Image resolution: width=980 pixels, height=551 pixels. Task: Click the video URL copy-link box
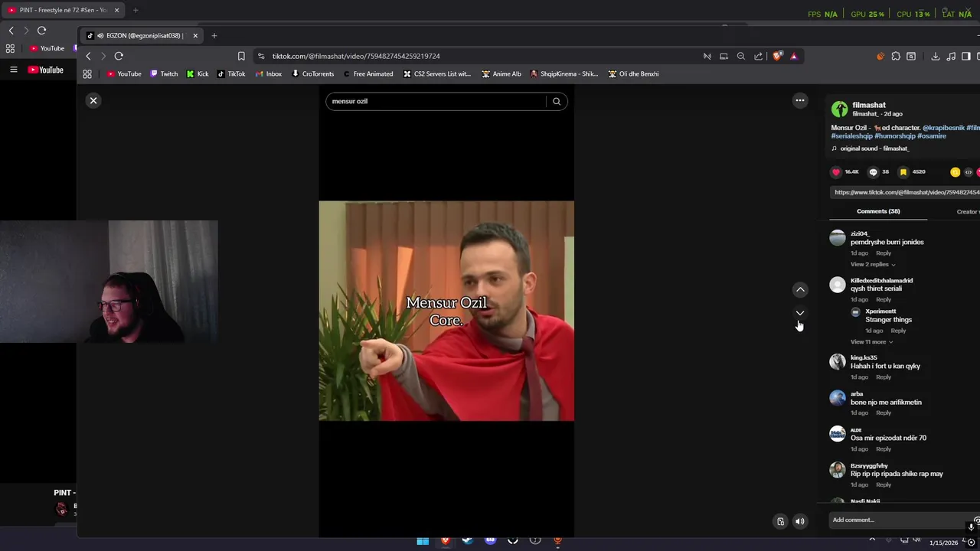[905, 192]
